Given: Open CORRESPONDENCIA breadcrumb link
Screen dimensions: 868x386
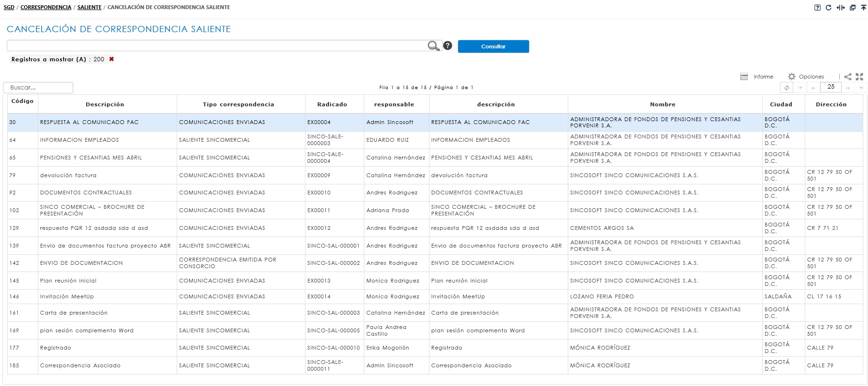Looking at the screenshot, I should tap(46, 7).
